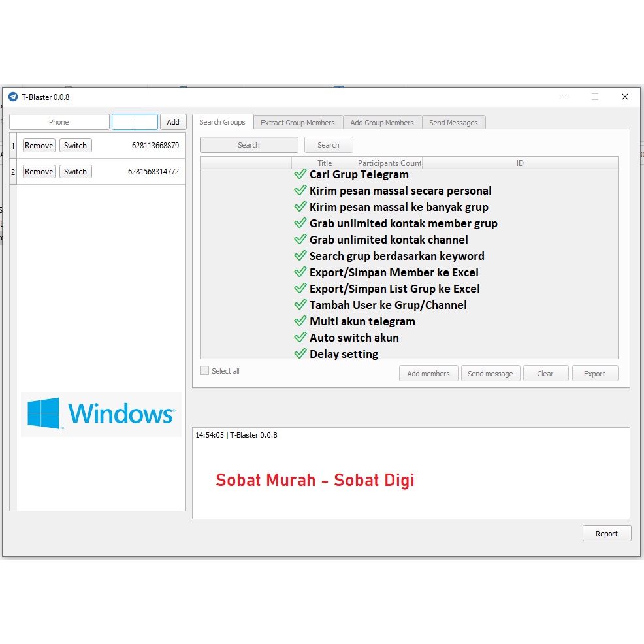The width and height of the screenshot is (644, 644).
Task: Select row number 1 in account list
Action: (13, 146)
